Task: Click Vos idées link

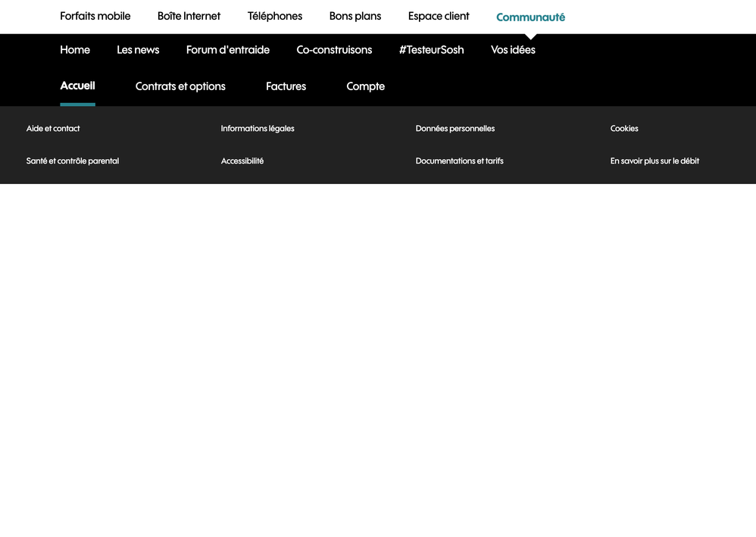Action: pyautogui.click(x=513, y=50)
